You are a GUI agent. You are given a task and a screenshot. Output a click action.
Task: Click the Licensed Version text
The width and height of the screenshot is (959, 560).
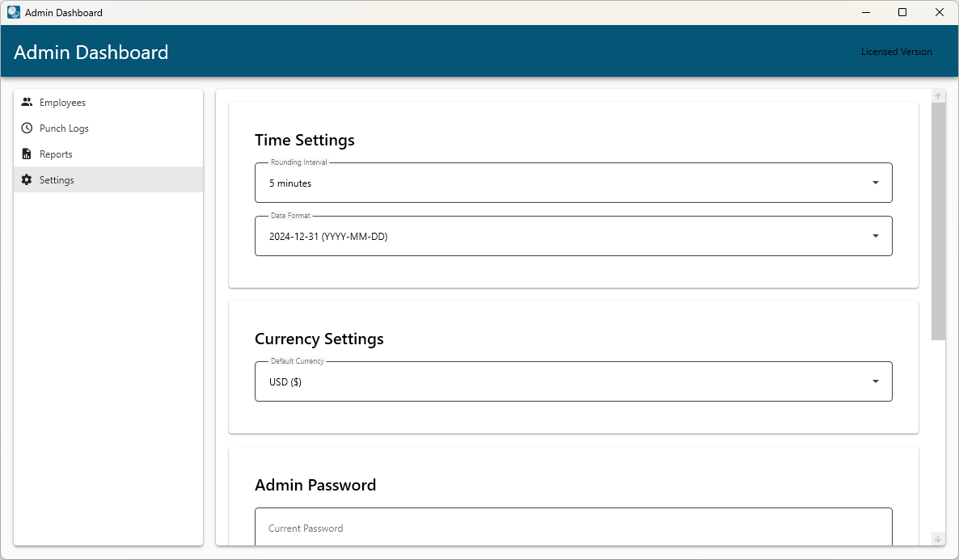point(896,52)
